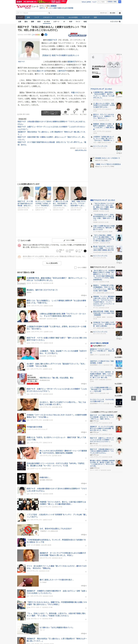Click the ウェブ検索 input field
The image size is (138, 644).
101,2
